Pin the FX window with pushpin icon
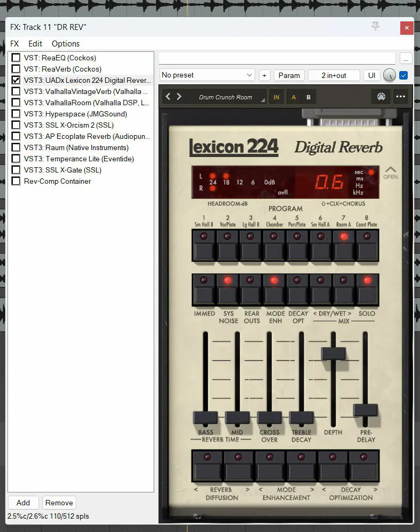Viewport: 420px width, 532px height. 375,27
